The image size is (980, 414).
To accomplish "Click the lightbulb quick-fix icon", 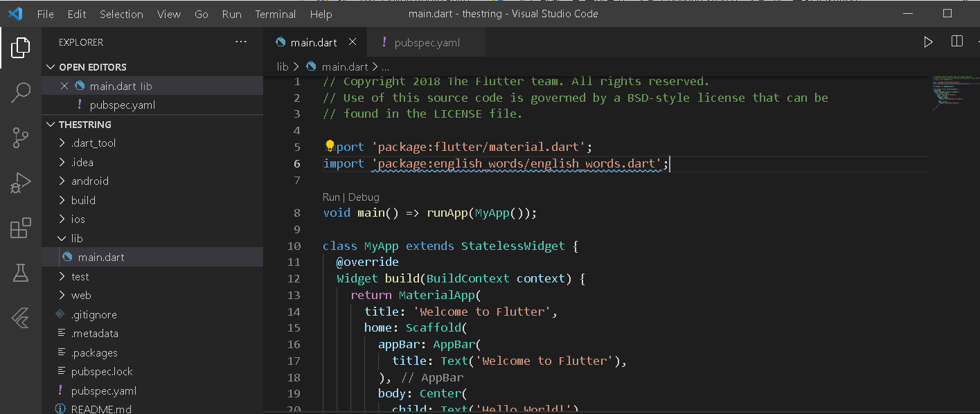I will [330, 146].
